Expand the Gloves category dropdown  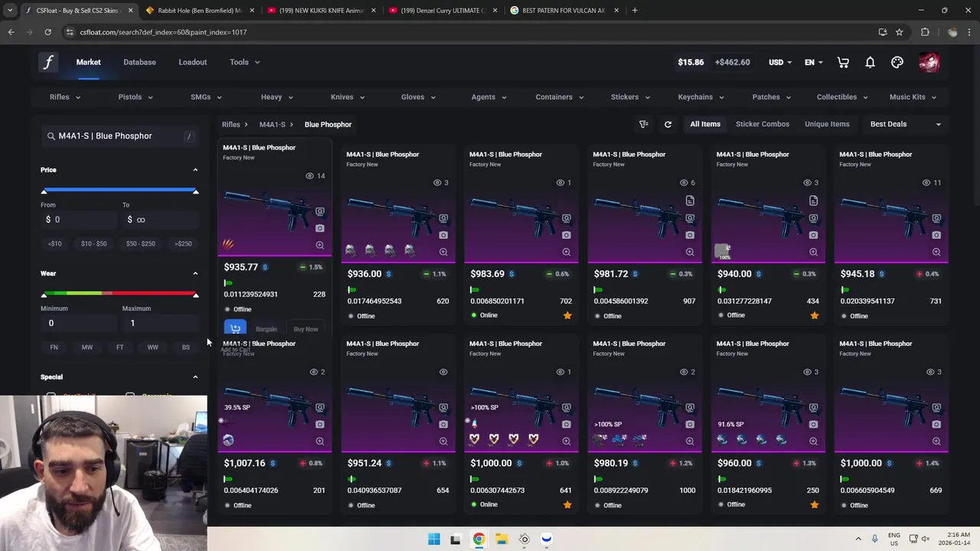[x=418, y=97]
